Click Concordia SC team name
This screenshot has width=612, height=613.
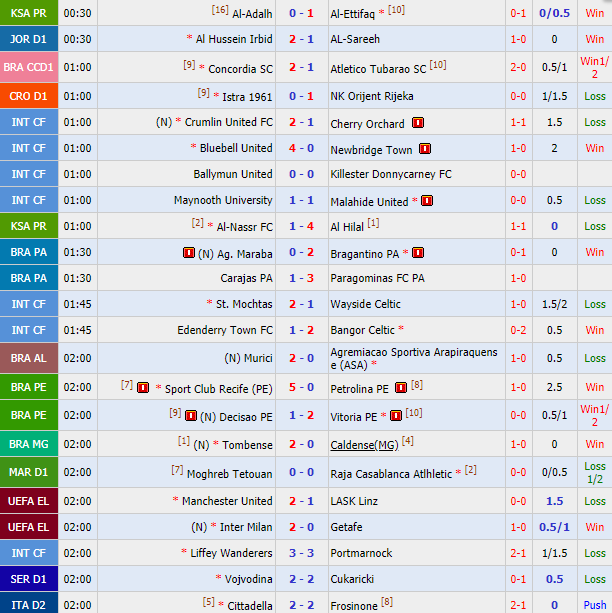(x=240, y=69)
